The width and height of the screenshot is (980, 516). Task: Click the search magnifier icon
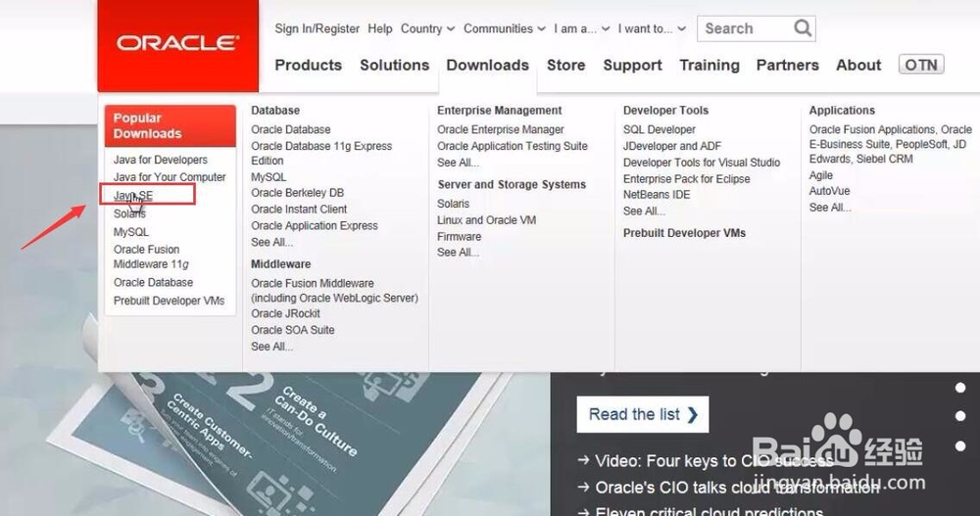(803, 28)
